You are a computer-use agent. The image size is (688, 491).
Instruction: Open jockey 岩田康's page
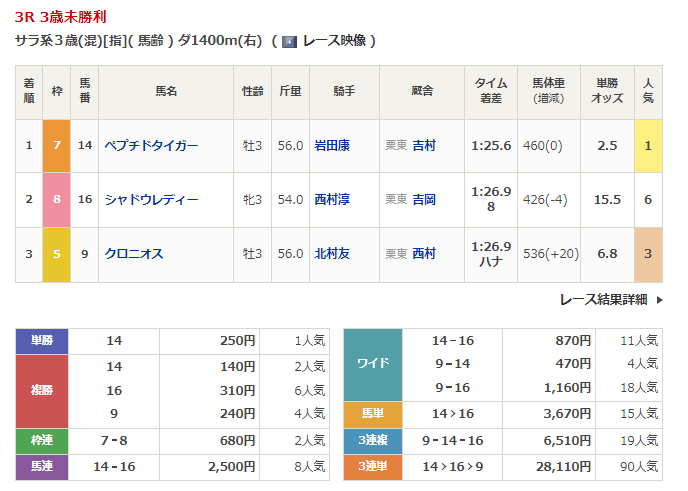pos(332,145)
